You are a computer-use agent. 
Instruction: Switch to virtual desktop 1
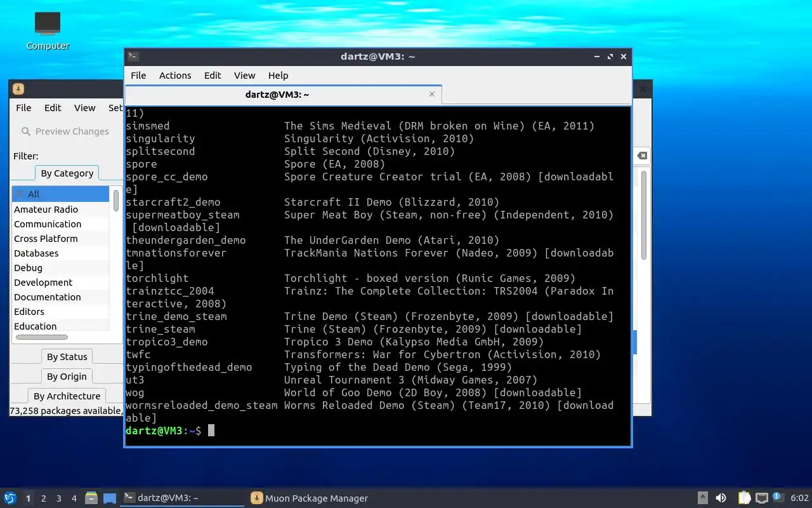pyautogui.click(x=28, y=498)
